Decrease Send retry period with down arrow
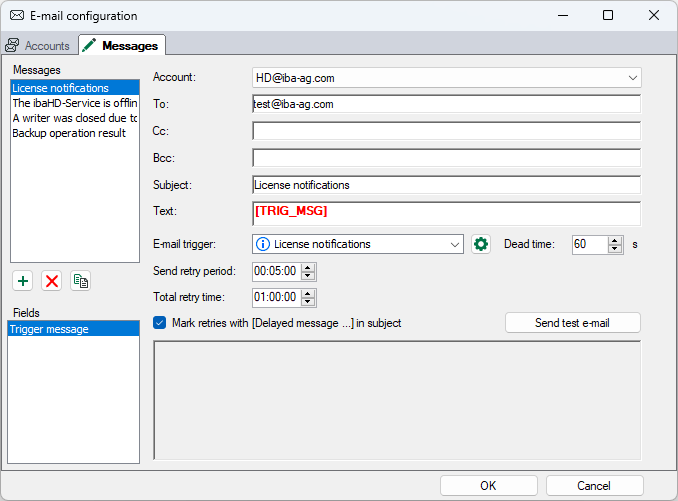The width and height of the screenshot is (678, 501). pyautogui.click(x=308, y=275)
